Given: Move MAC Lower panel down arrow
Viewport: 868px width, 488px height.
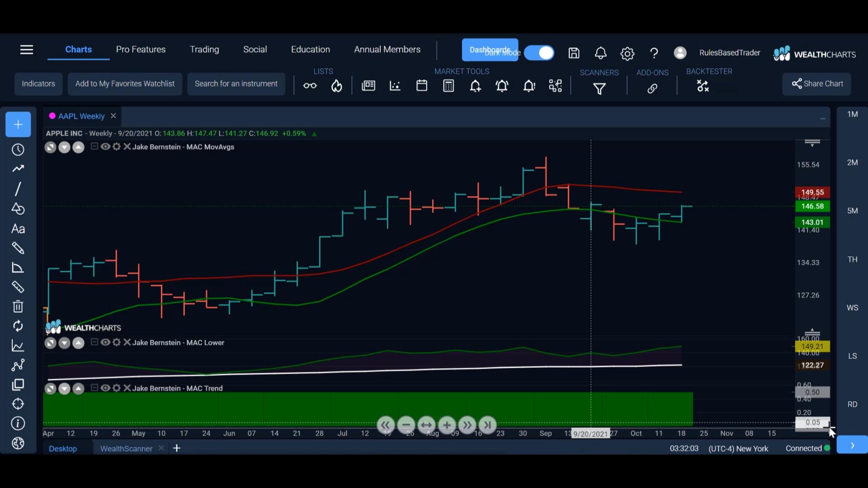Looking at the screenshot, I should point(64,343).
